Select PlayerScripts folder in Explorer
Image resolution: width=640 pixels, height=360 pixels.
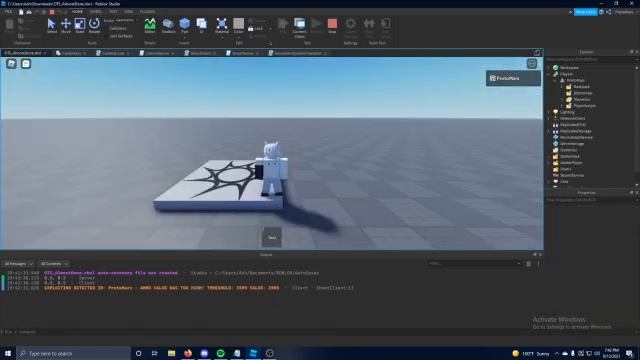pyautogui.click(x=584, y=106)
